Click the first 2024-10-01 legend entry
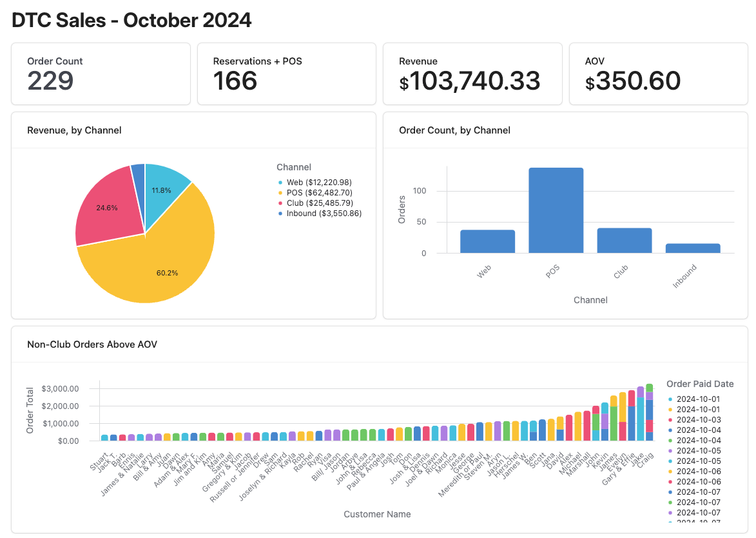Viewport: 756px width, 538px height. click(x=698, y=399)
